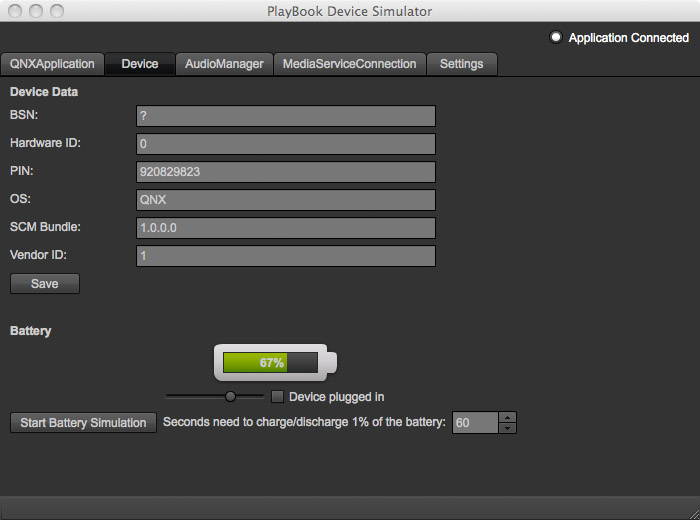Screen dimensions: 700x520
Task: Close the PlayBook Device Simulator window
Action: [15, 11]
